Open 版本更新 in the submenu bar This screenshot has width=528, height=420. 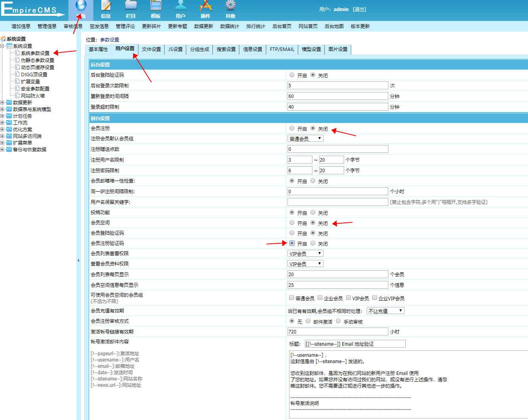(360, 26)
